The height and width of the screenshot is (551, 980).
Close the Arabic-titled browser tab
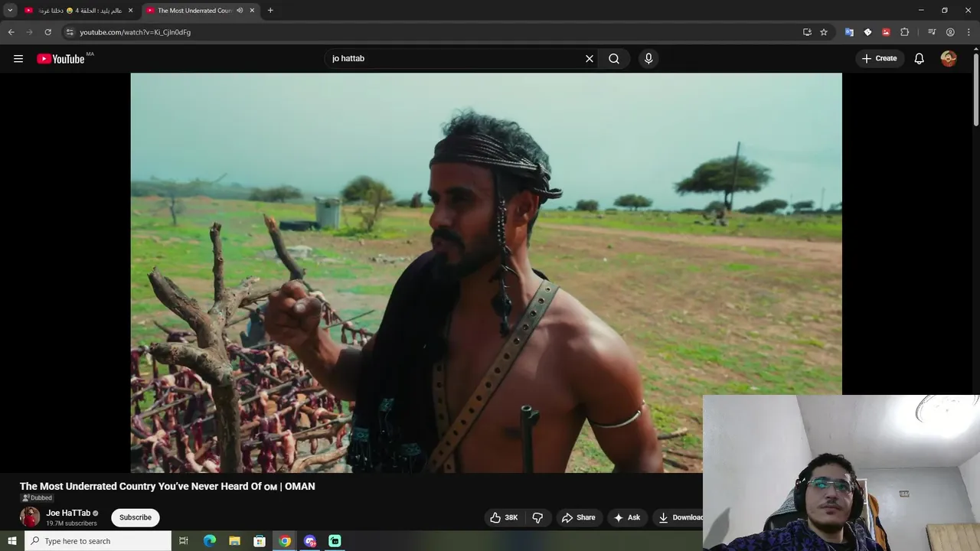click(x=130, y=11)
